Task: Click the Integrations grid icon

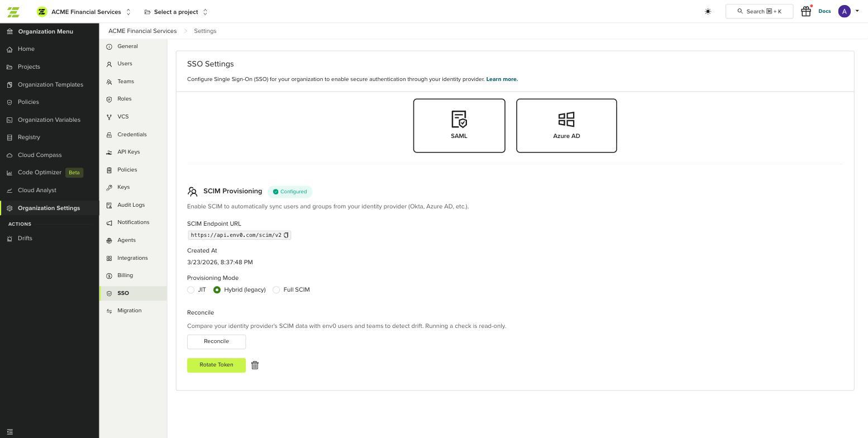Action: 109,258
